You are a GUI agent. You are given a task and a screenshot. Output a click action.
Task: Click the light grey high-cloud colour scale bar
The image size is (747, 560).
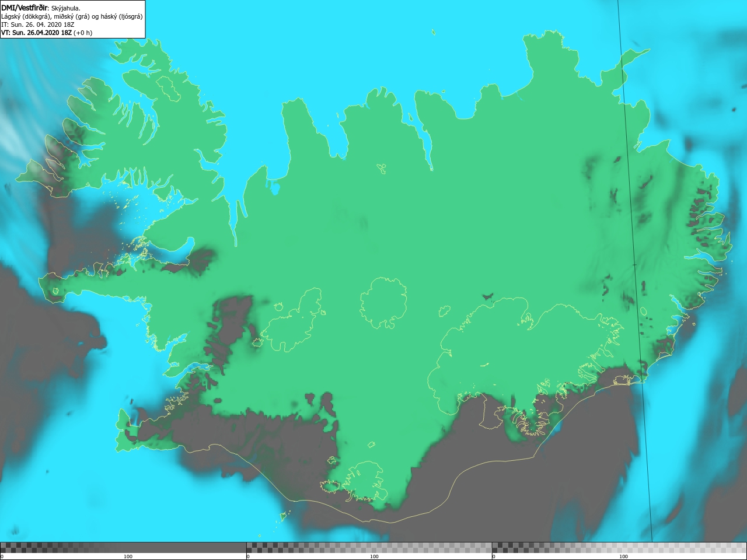(619, 548)
